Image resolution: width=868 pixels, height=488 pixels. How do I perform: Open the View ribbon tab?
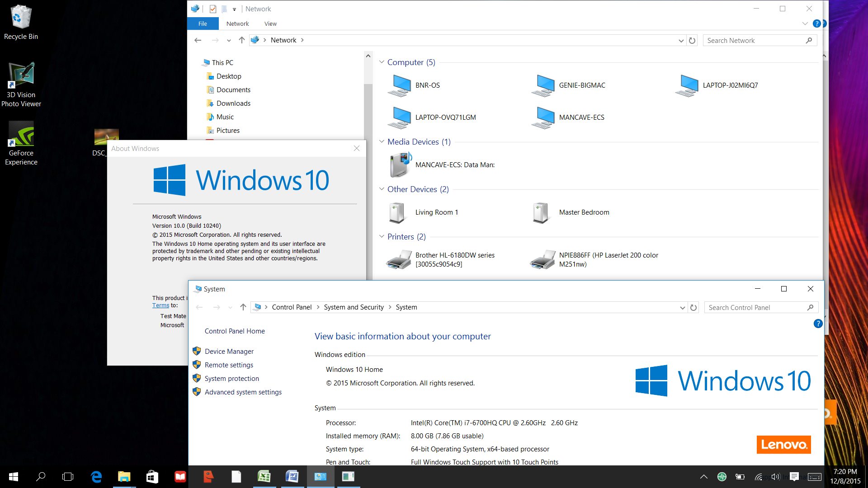point(270,23)
